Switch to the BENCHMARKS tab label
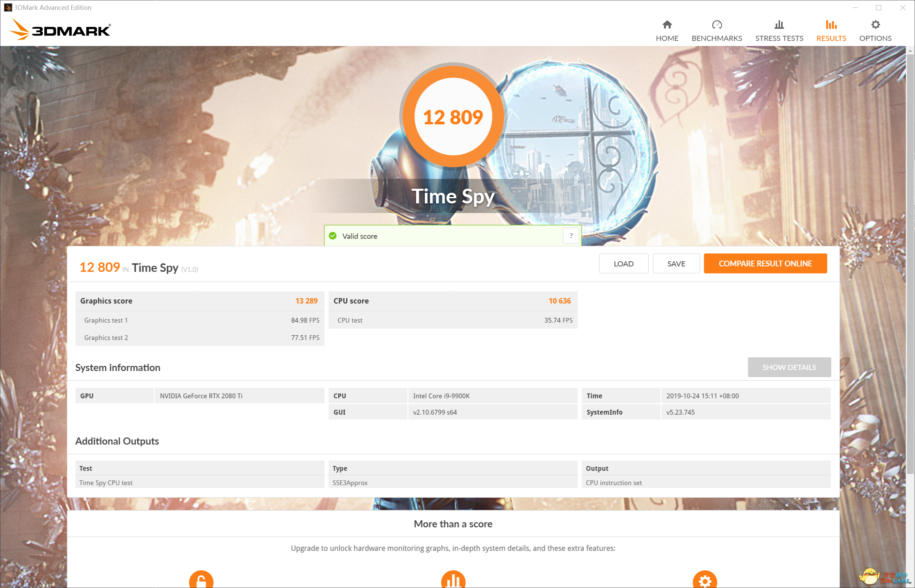The width and height of the screenshot is (915, 588). (x=717, y=38)
